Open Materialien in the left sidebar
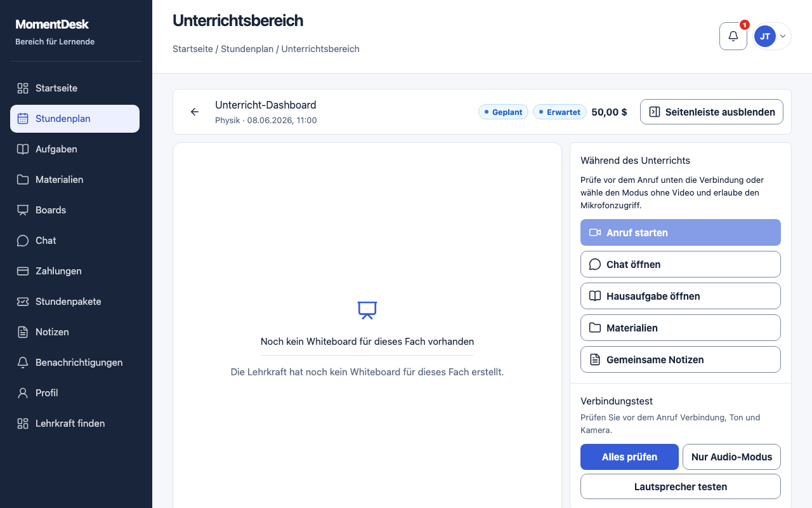812x508 pixels. coord(75,180)
